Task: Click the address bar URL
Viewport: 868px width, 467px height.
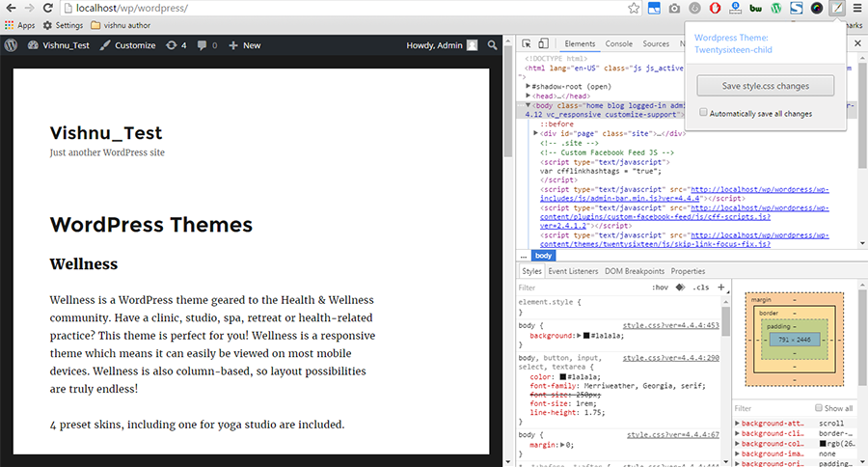Action: (132, 9)
